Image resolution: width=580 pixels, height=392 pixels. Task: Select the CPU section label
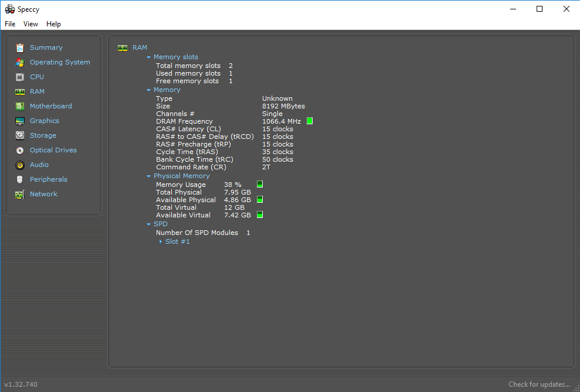pos(37,77)
